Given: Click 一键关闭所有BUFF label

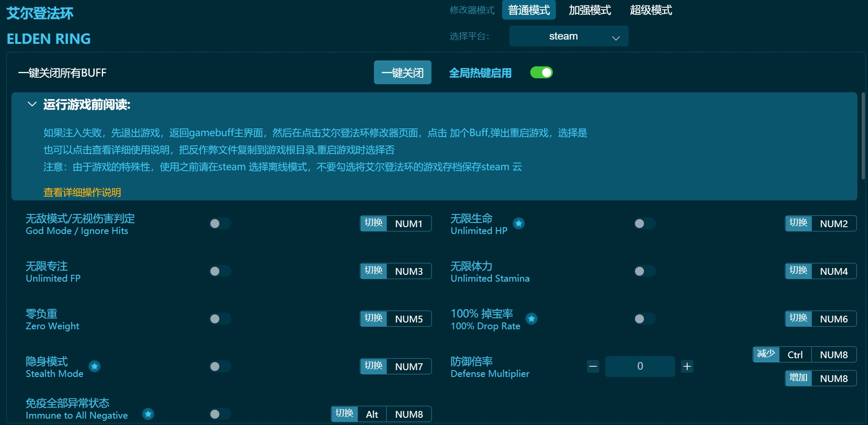Looking at the screenshot, I should 62,73.
